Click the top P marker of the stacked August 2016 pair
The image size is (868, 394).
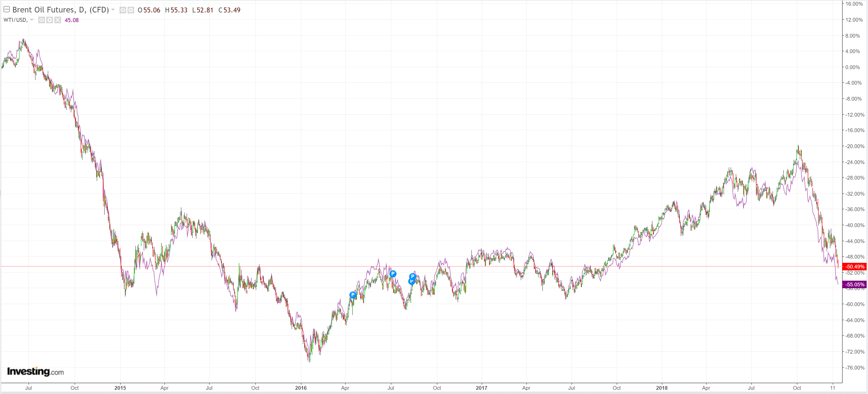point(412,276)
